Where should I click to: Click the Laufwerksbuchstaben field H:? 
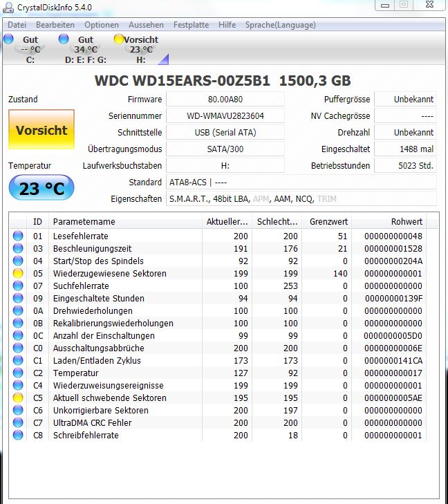[x=225, y=165]
